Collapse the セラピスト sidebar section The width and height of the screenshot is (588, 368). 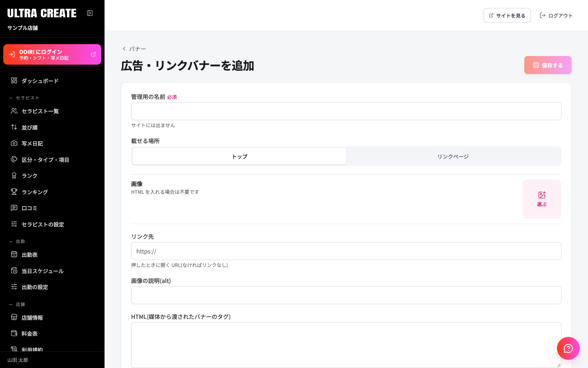coord(24,98)
